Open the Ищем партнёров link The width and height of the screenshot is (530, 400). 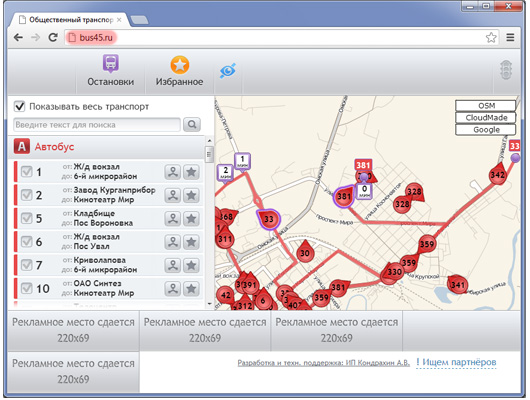pos(456,362)
